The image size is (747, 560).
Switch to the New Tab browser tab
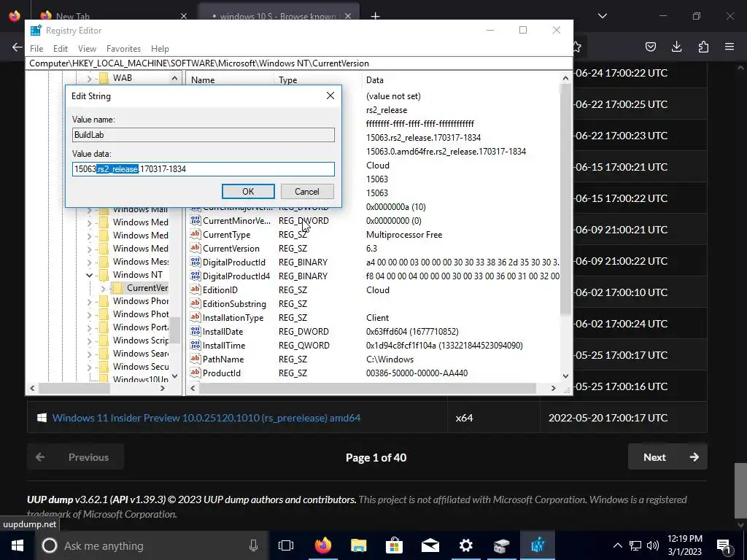(x=113, y=16)
